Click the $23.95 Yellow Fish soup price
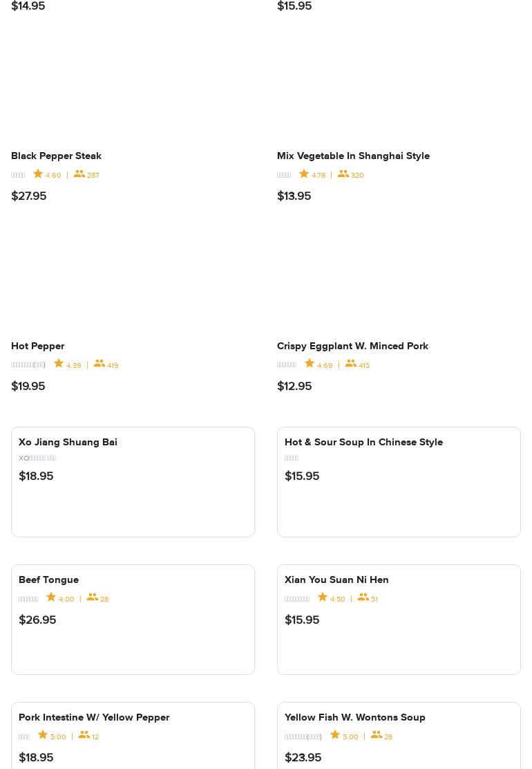The height and width of the screenshot is (769, 532). [x=303, y=757]
